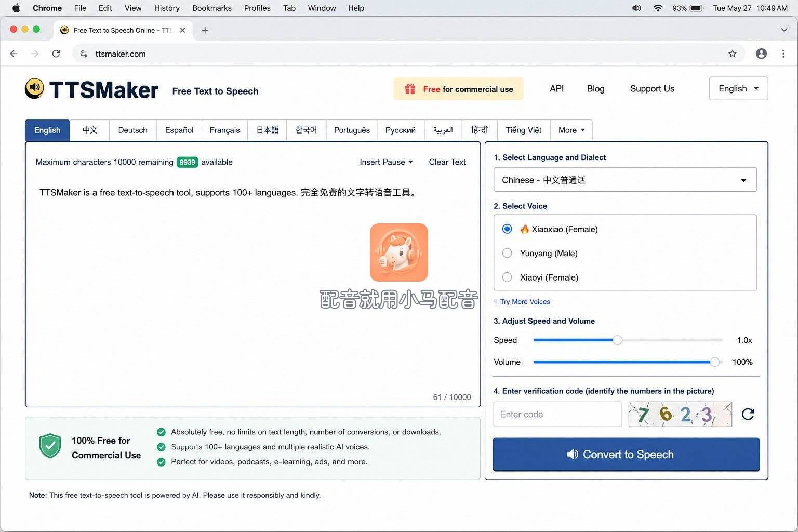
Task: Open the Profiles menu in menu bar
Action: coord(257,8)
